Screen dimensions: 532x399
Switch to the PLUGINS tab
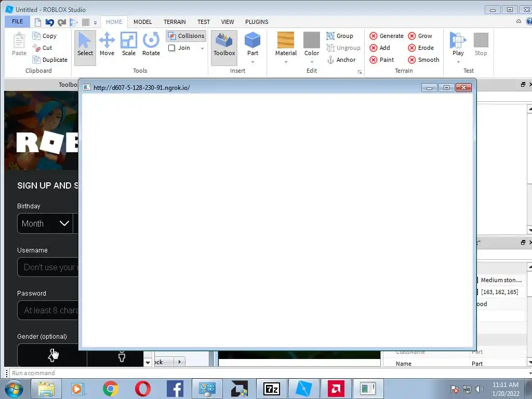pos(257,22)
